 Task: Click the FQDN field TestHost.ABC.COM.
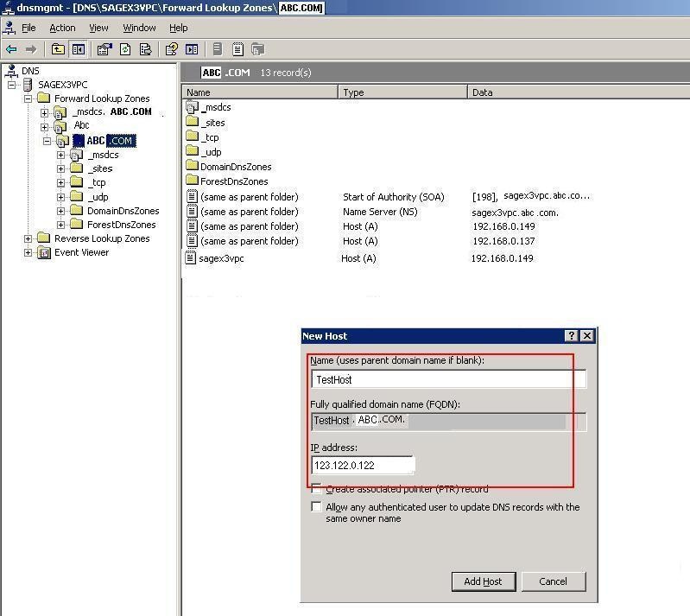448,422
